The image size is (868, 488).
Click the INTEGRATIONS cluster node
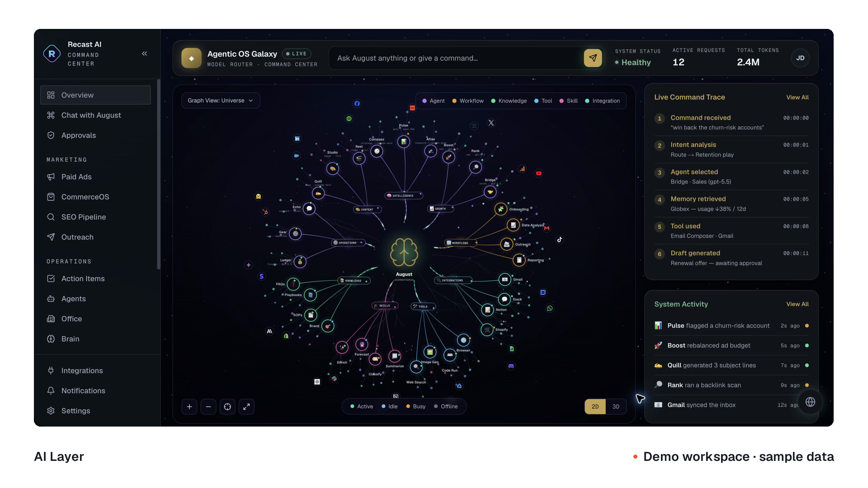tap(453, 280)
